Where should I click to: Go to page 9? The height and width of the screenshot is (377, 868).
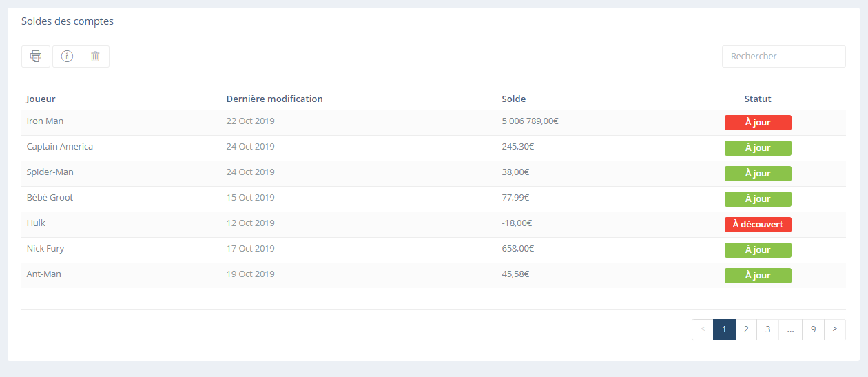pos(813,329)
